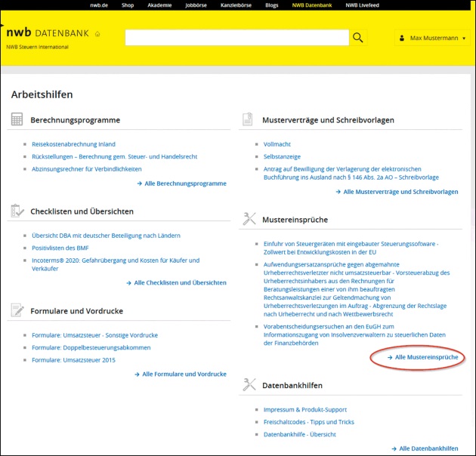Click the home icon beside DATENBANK
This screenshot has width=476, height=456.
(x=97, y=34)
